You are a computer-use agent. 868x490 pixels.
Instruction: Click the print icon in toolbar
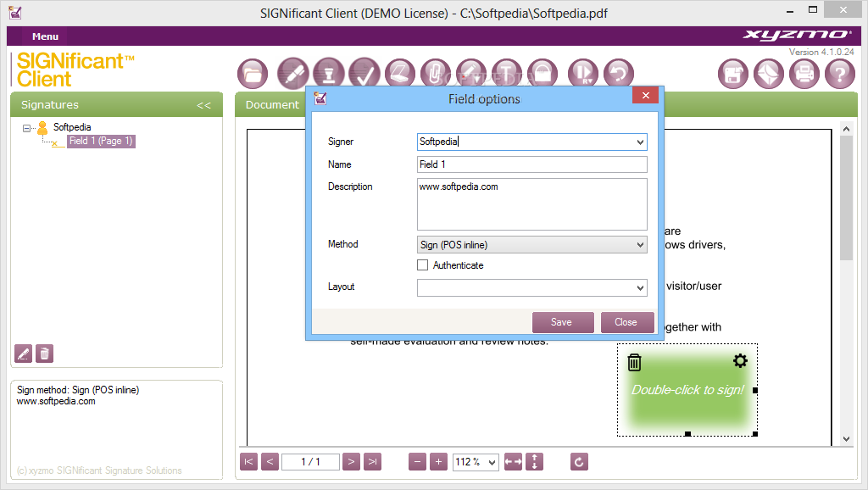coord(804,74)
